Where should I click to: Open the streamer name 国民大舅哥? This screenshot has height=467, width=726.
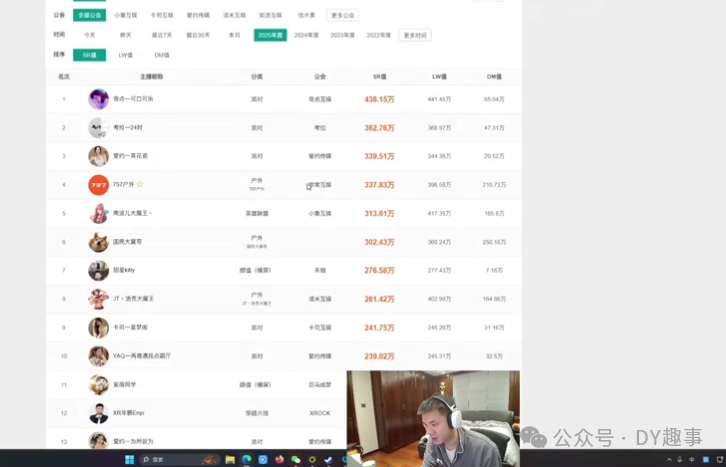coord(127,242)
